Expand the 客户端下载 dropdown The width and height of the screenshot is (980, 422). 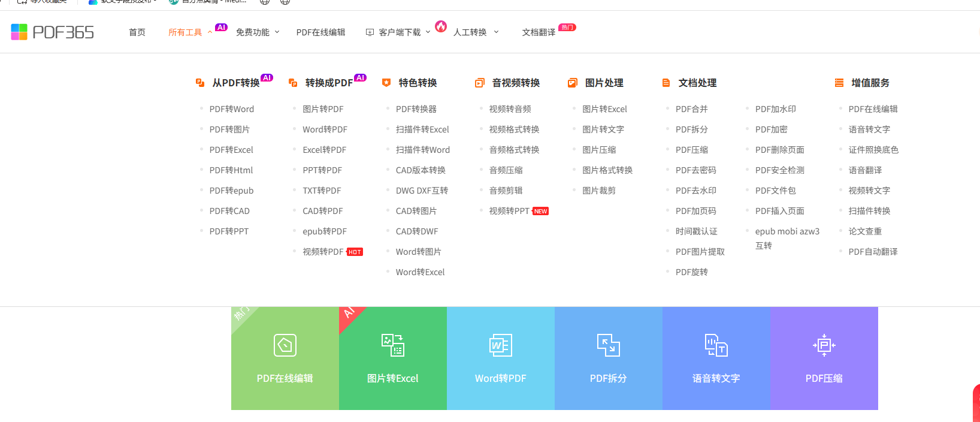pyautogui.click(x=398, y=32)
